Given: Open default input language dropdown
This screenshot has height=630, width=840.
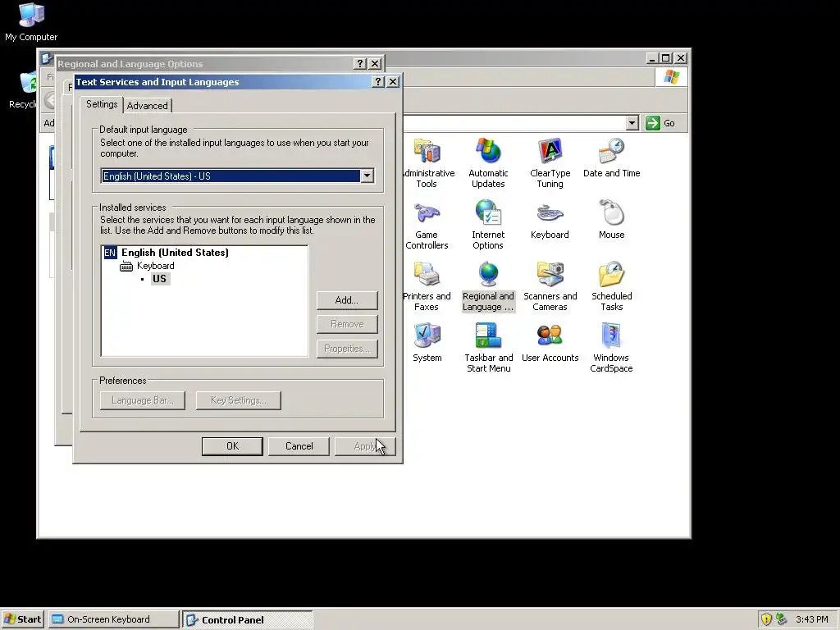Looking at the screenshot, I should coord(367,176).
